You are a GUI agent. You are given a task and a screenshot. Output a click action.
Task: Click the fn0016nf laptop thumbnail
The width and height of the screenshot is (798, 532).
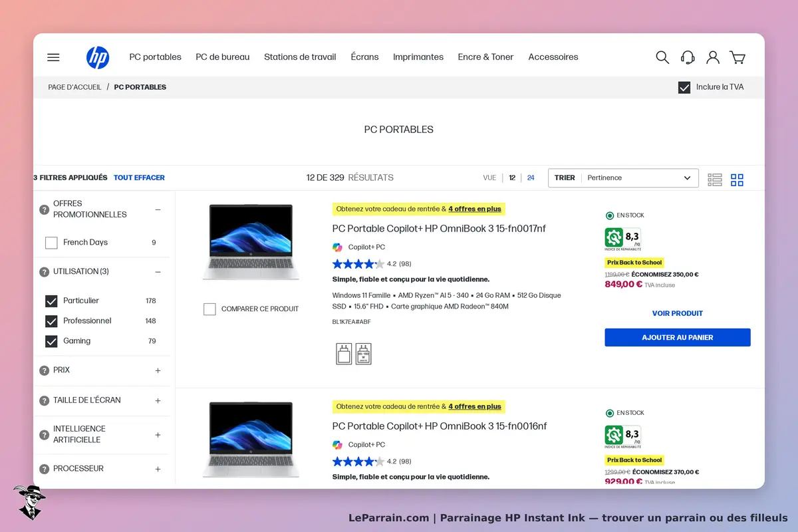(x=251, y=440)
